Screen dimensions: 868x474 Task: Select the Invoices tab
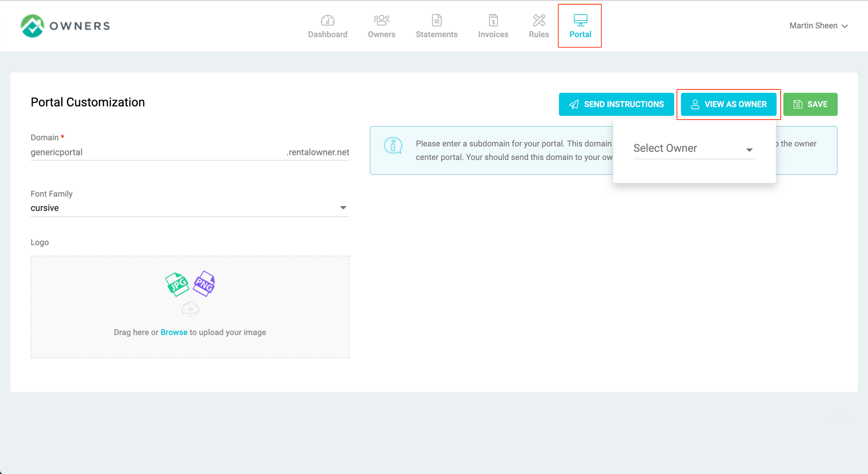tap(493, 26)
